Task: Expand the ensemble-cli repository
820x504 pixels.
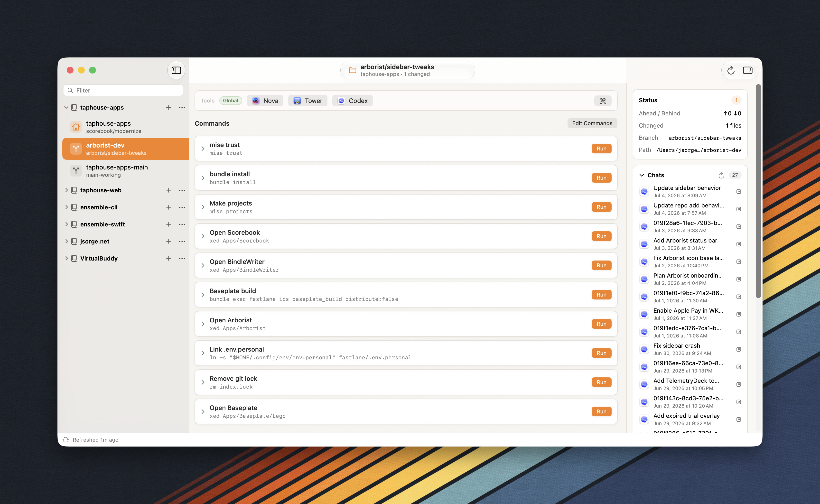Action: point(66,207)
